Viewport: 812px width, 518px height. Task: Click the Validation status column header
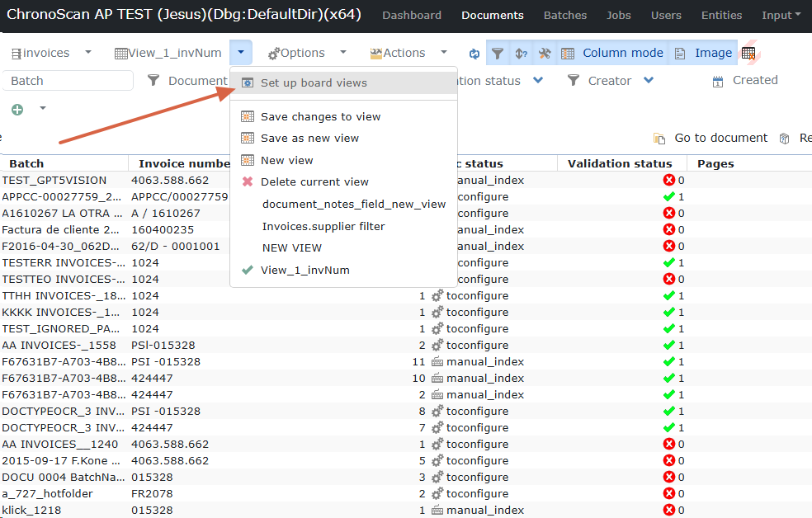[620, 163]
